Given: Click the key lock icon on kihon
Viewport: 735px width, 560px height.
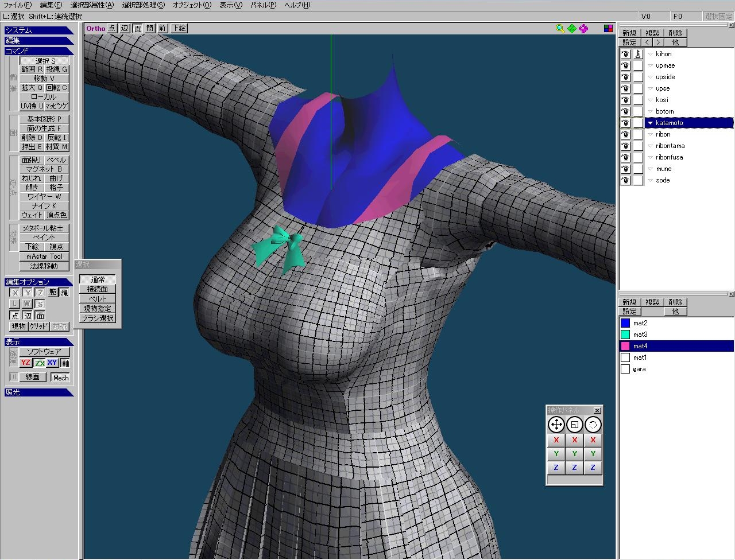Looking at the screenshot, I should click(x=638, y=54).
